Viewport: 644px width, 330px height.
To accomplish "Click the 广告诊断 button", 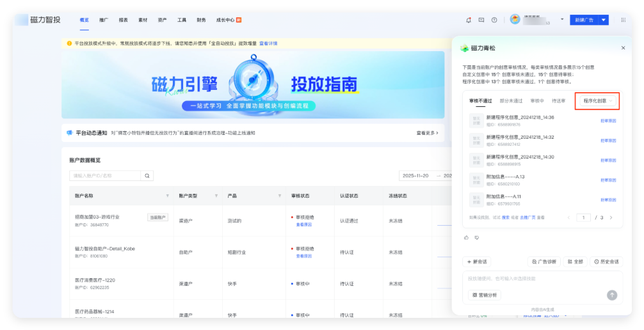I will tap(543, 262).
